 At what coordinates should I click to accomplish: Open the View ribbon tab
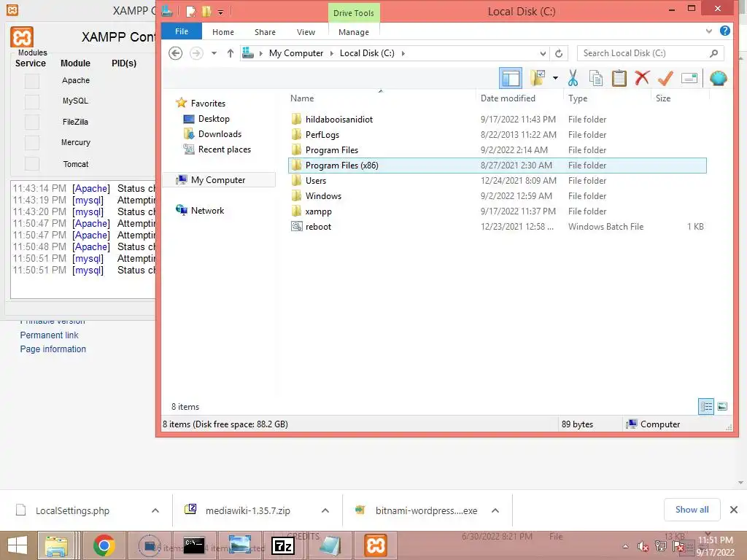coord(306,32)
